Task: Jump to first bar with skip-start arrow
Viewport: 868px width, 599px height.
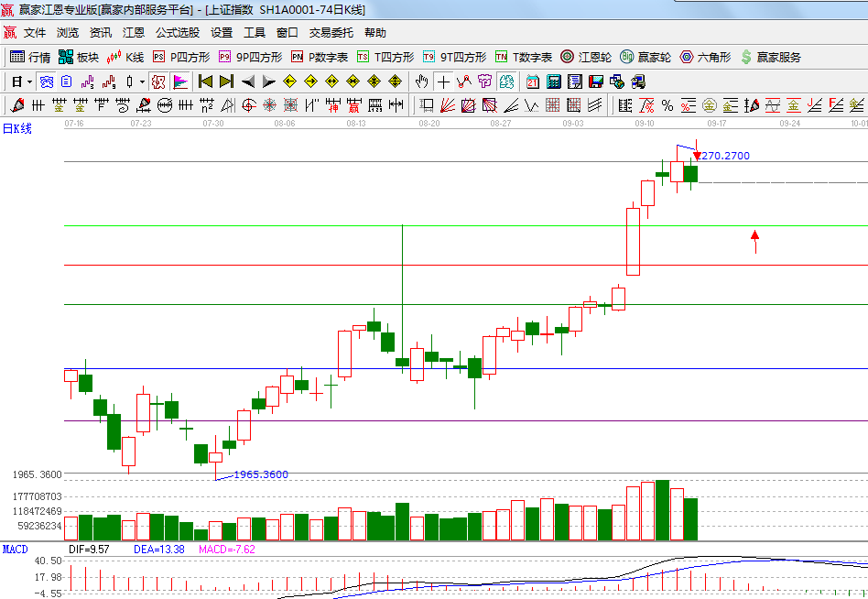Action: (206, 82)
